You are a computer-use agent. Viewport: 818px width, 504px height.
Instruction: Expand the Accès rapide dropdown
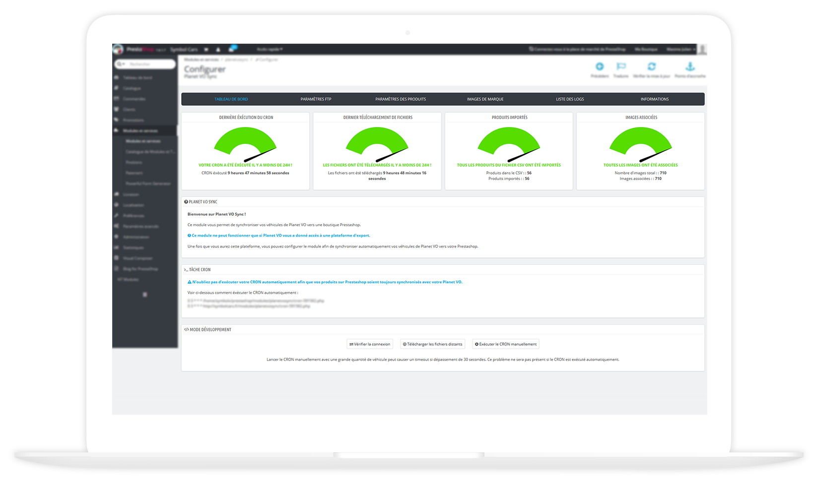[270, 49]
